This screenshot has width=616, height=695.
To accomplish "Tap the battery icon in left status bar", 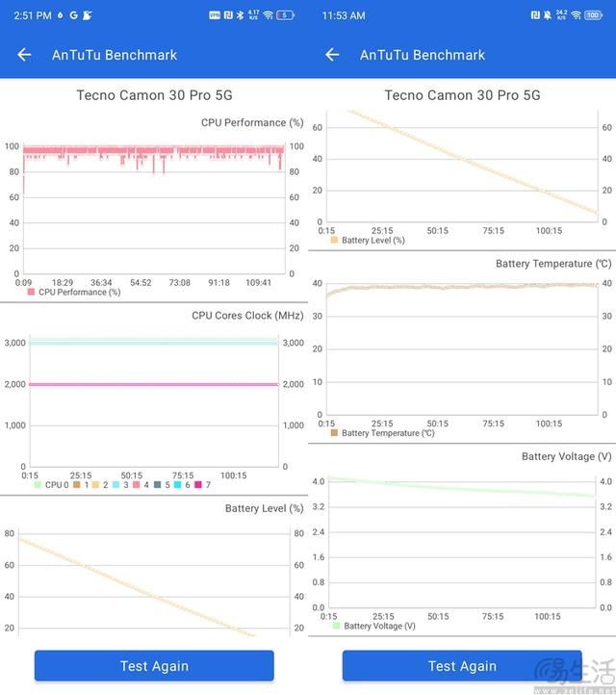I will tap(286, 15).
